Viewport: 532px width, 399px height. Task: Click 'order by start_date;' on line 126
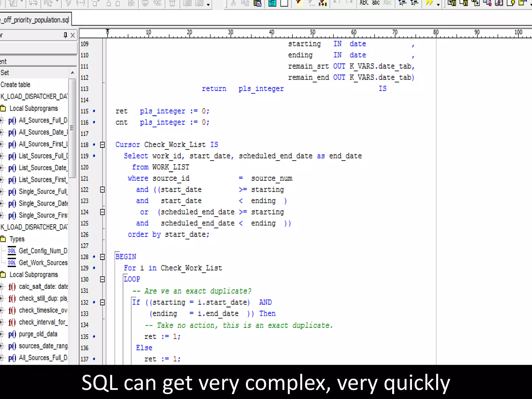pyautogui.click(x=169, y=235)
